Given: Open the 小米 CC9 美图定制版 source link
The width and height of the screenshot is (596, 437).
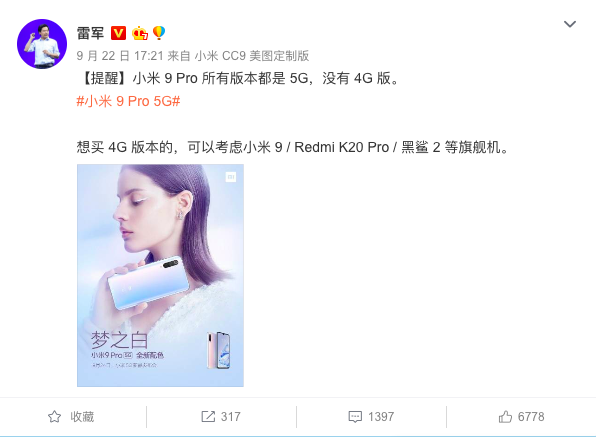Looking at the screenshot, I should (x=252, y=56).
